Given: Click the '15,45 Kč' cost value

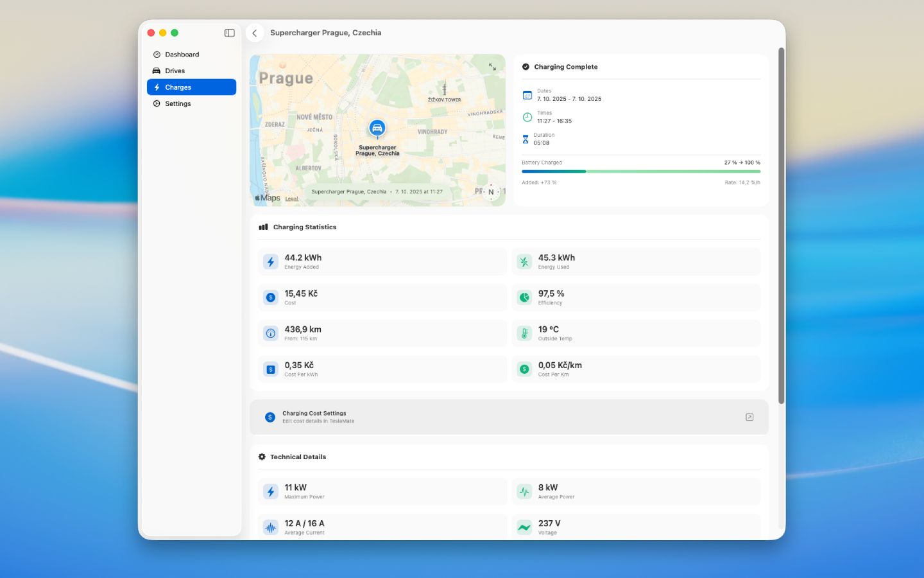Looking at the screenshot, I should point(301,293).
